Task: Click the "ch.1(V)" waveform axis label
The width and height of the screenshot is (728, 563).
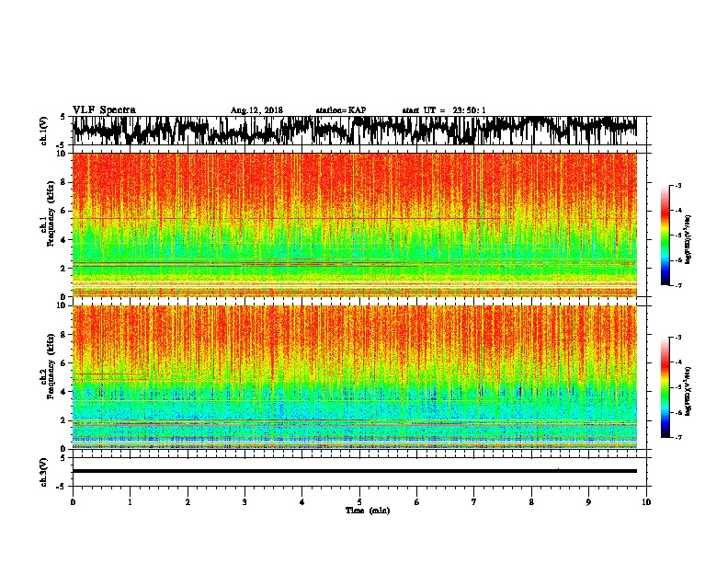Action: [x=44, y=131]
